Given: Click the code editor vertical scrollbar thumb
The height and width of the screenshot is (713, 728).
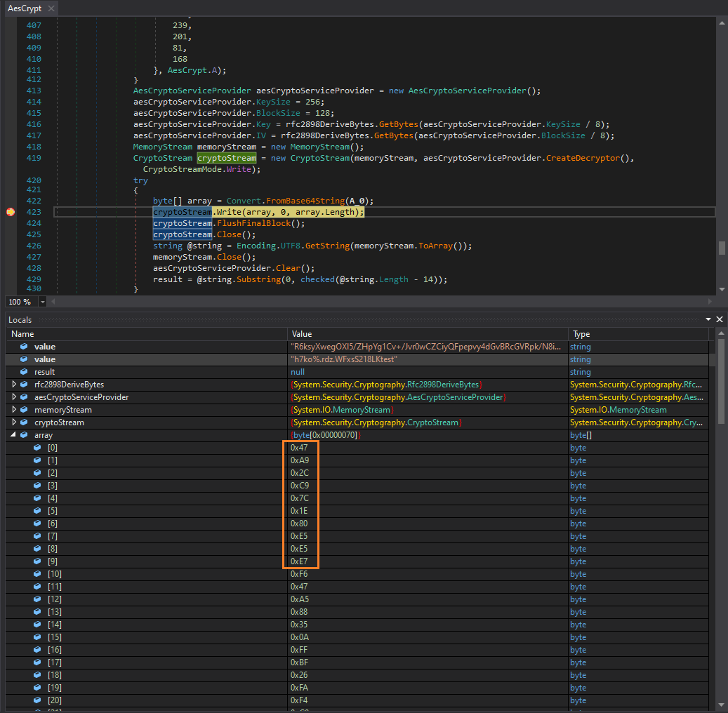Looking at the screenshot, I should [x=722, y=248].
